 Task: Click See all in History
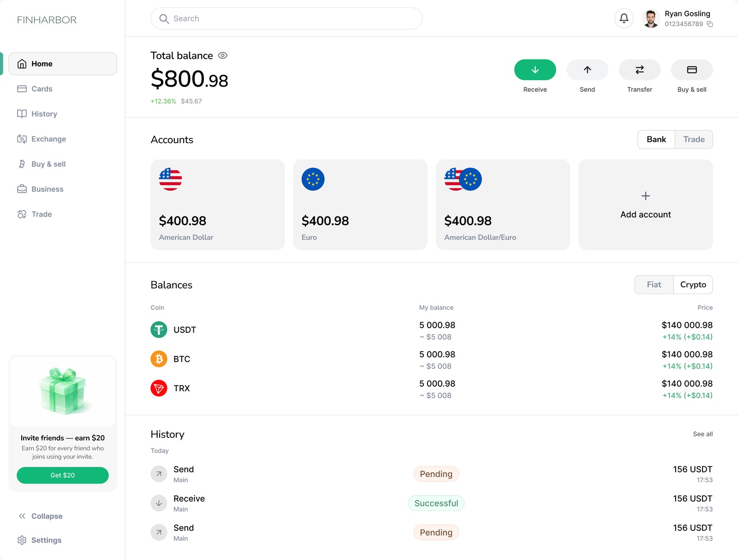pos(703,434)
